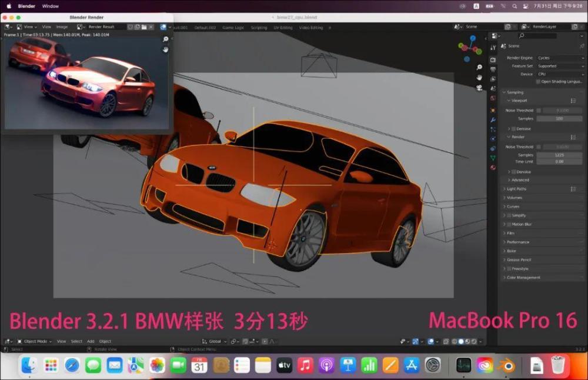Enable Open Shading Language checkbox

537,82
